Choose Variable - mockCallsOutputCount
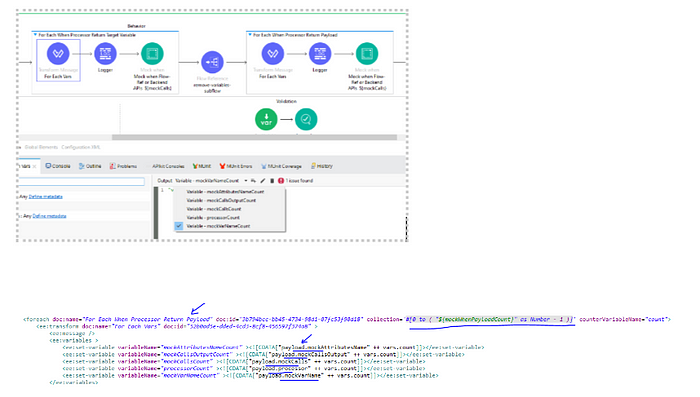 point(221,201)
